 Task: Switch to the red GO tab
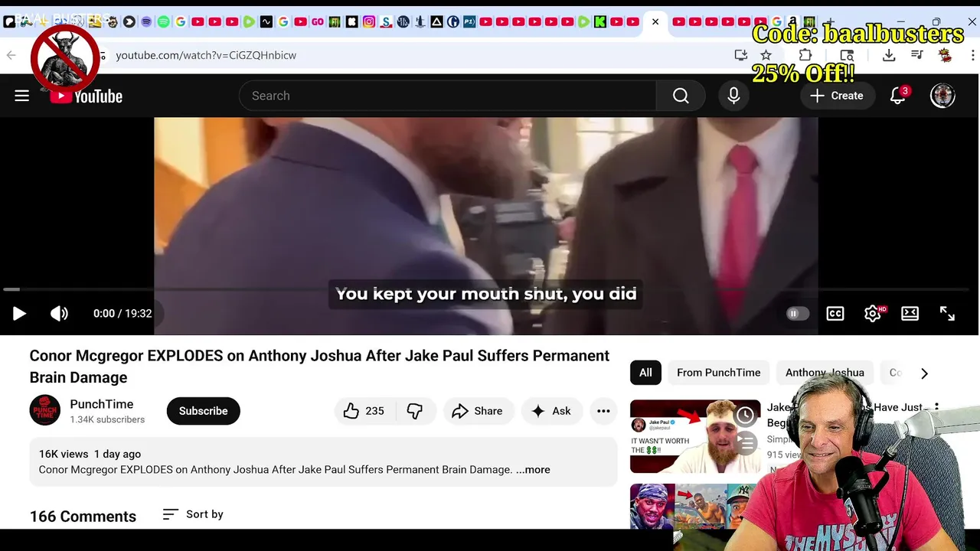coord(318,22)
